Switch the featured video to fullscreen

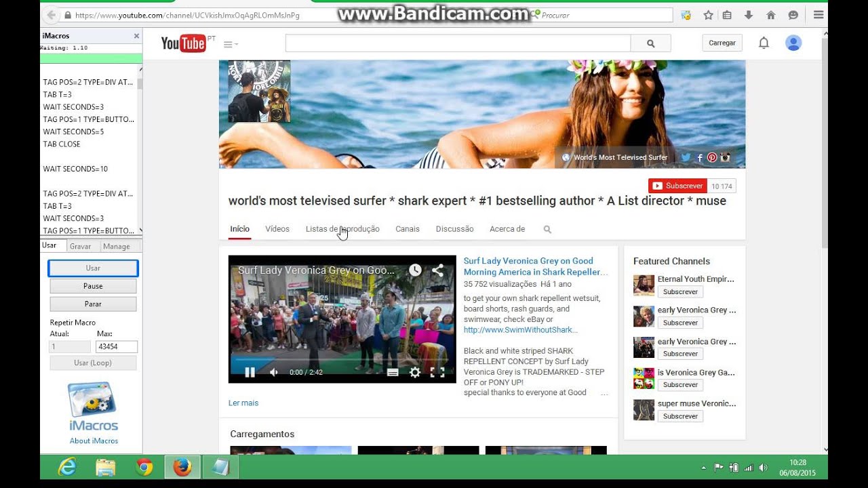coord(437,372)
